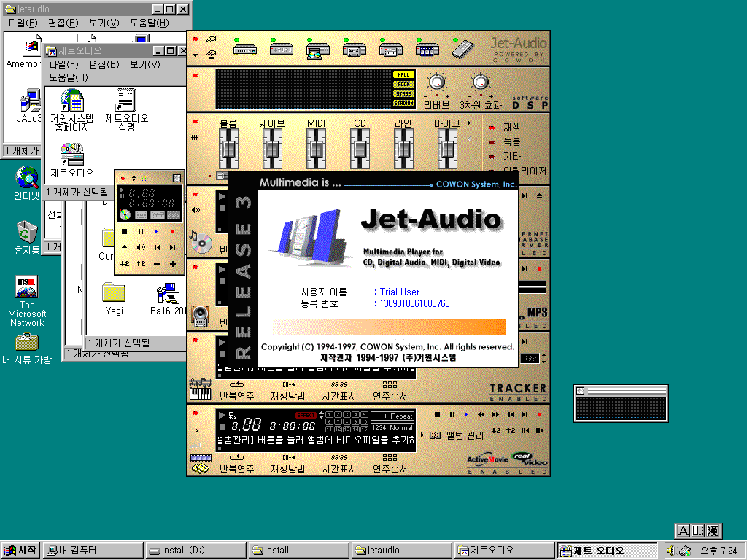Image resolution: width=747 pixels, height=560 pixels.
Task: Click the video film strip component icon
Action: click(427, 50)
